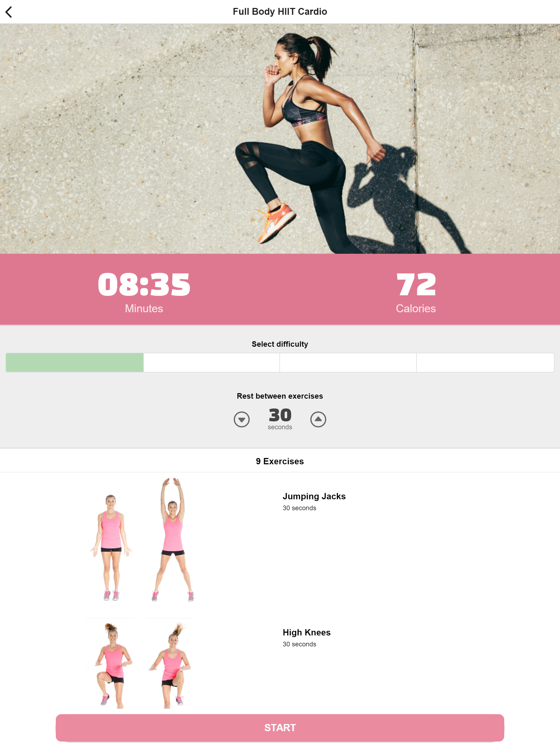Start the workout with START button
560x747 pixels.
[280, 727]
